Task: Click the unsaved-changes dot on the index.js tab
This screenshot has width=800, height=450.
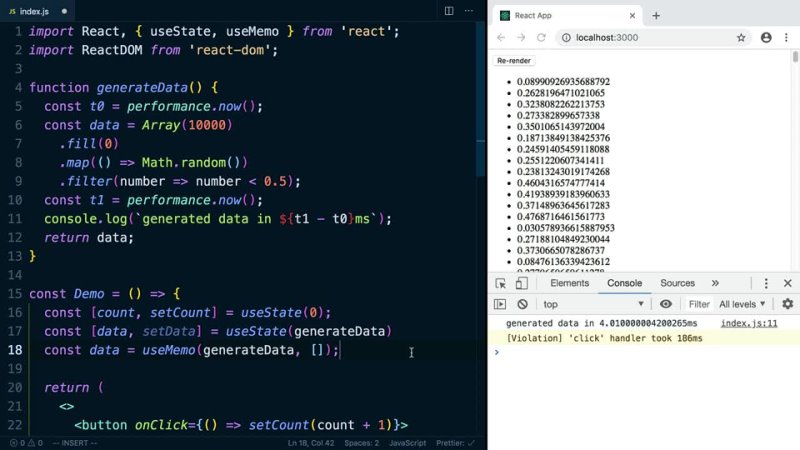Action: coord(64,11)
